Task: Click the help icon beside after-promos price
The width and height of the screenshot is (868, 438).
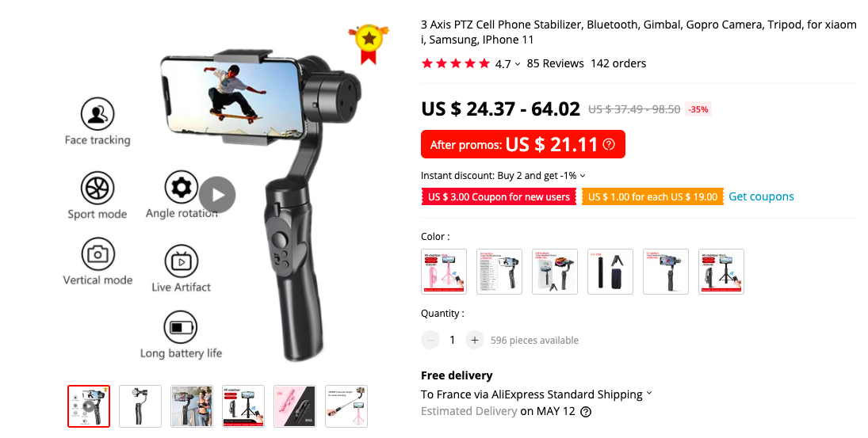Action: pos(609,144)
